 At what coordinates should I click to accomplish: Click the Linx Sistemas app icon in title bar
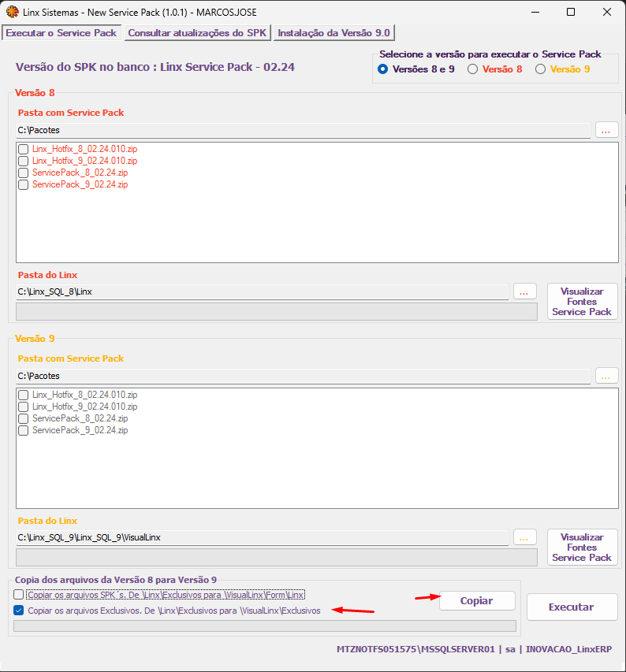(x=13, y=12)
